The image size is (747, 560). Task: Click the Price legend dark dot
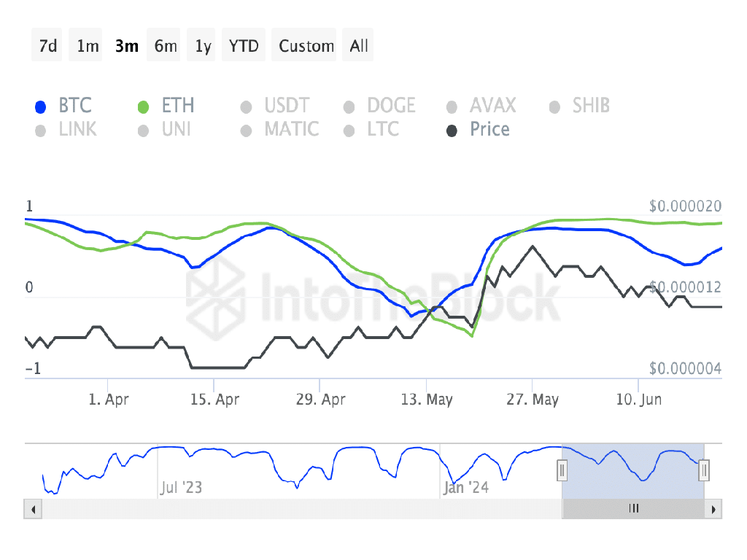pyautogui.click(x=452, y=131)
